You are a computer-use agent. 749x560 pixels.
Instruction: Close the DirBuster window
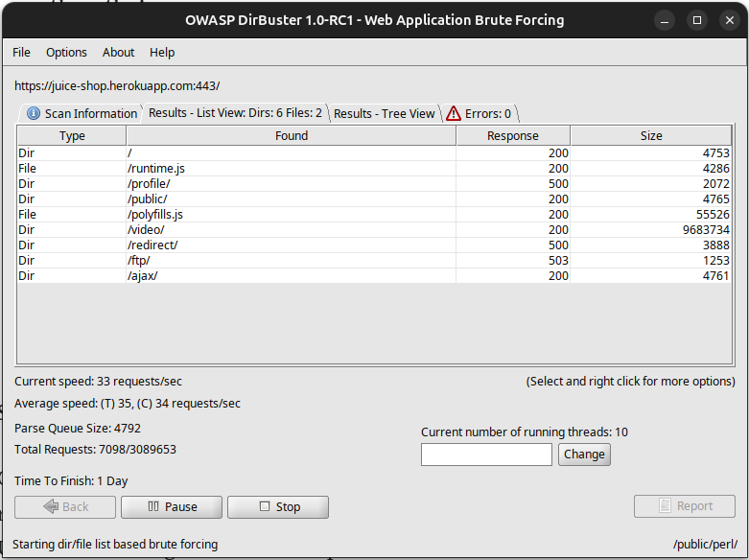coord(730,20)
